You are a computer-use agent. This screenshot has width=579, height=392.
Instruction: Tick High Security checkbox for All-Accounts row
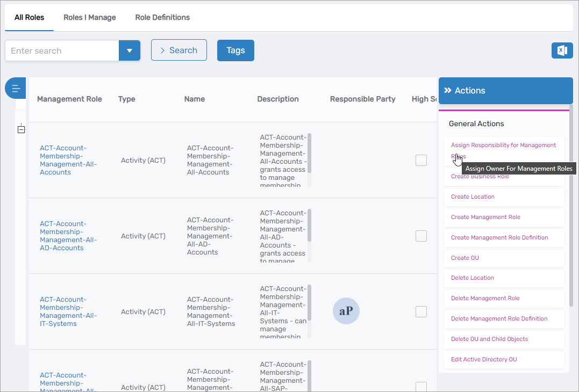[x=421, y=160]
